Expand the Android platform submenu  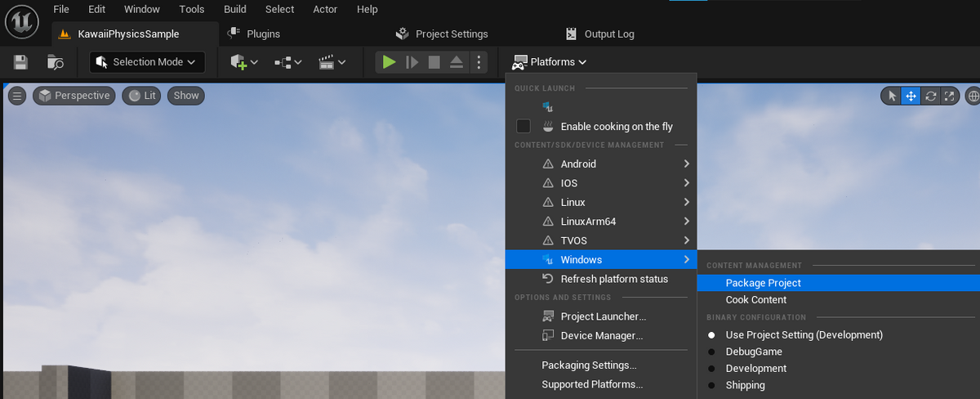(601, 164)
